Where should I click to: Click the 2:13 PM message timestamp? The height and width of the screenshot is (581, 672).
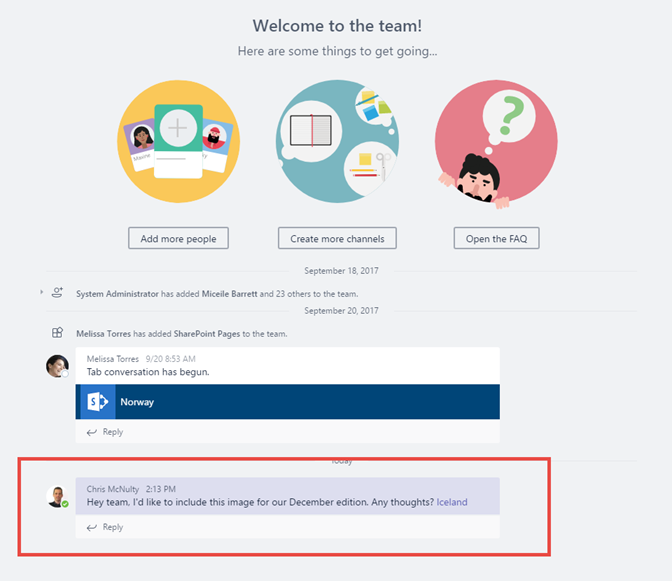tap(162, 488)
